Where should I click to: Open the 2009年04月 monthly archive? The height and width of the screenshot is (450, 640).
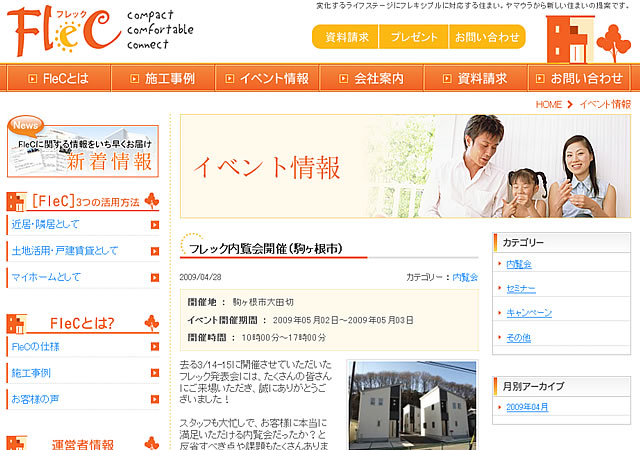(x=527, y=407)
